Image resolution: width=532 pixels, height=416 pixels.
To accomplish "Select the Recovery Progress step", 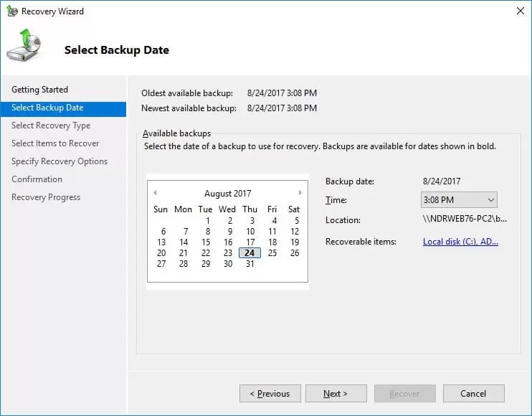I will (46, 197).
